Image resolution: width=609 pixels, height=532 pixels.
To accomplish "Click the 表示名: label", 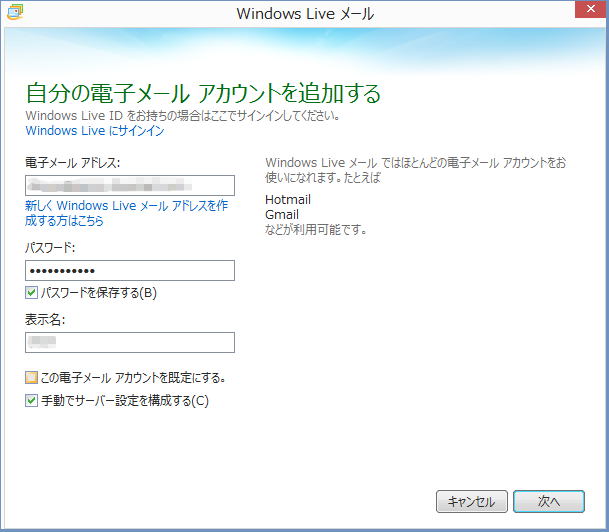I will pos(46,320).
